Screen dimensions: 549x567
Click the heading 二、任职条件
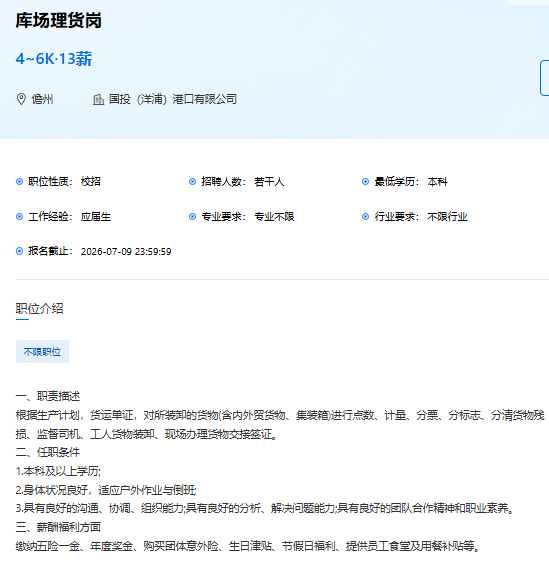coord(48,452)
